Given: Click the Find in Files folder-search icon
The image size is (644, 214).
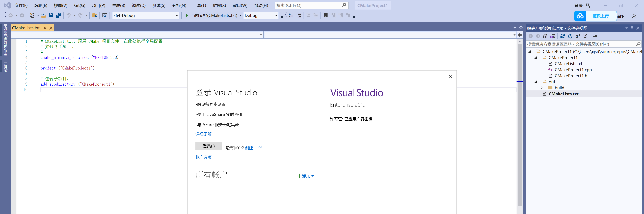Looking at the screenshot, I should (x=95, y=15).
